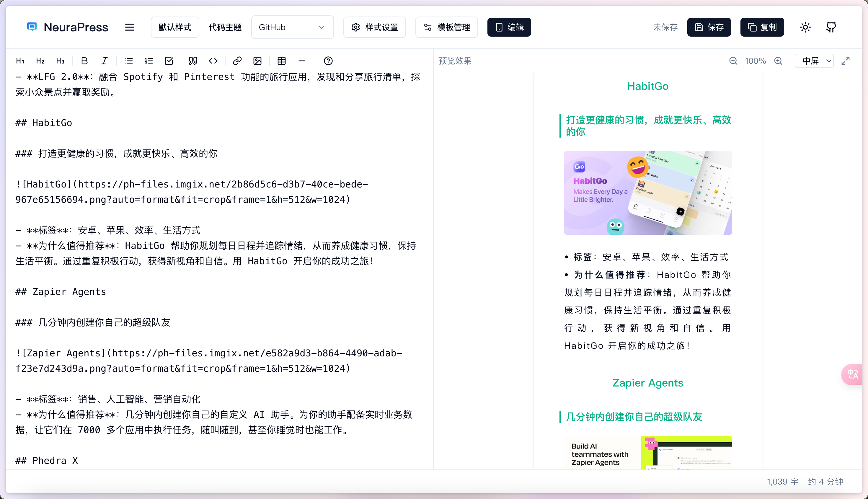Add an ordered numbered list
The width and height of the screenshot is (868, 499).
(149, 61)
